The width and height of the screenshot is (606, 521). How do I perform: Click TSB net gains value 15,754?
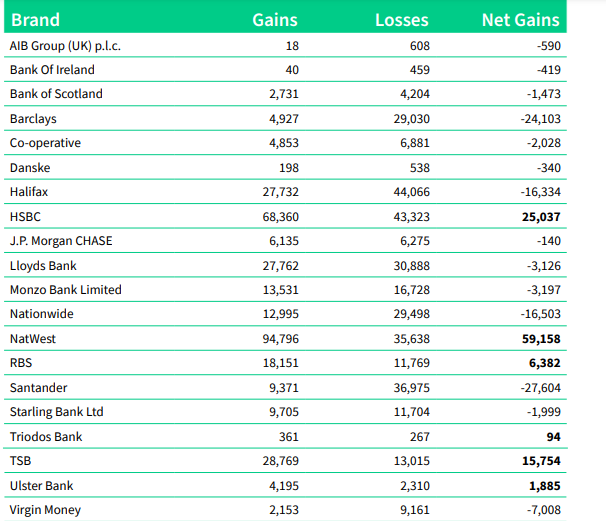click(x=537, y=461)
